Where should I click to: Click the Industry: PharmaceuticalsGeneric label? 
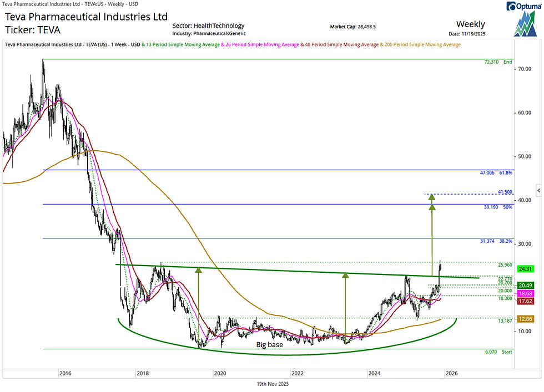coord(209,34)
